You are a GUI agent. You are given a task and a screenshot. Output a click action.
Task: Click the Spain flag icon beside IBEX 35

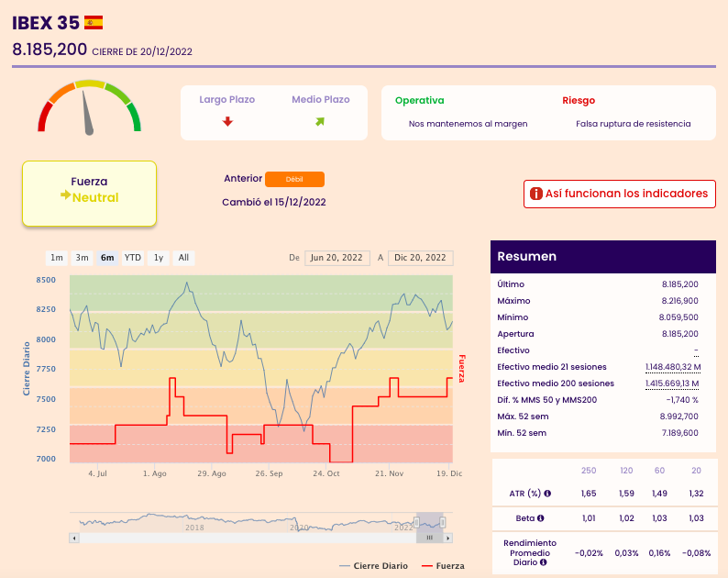pyautogui.click(x=94, y=22)
